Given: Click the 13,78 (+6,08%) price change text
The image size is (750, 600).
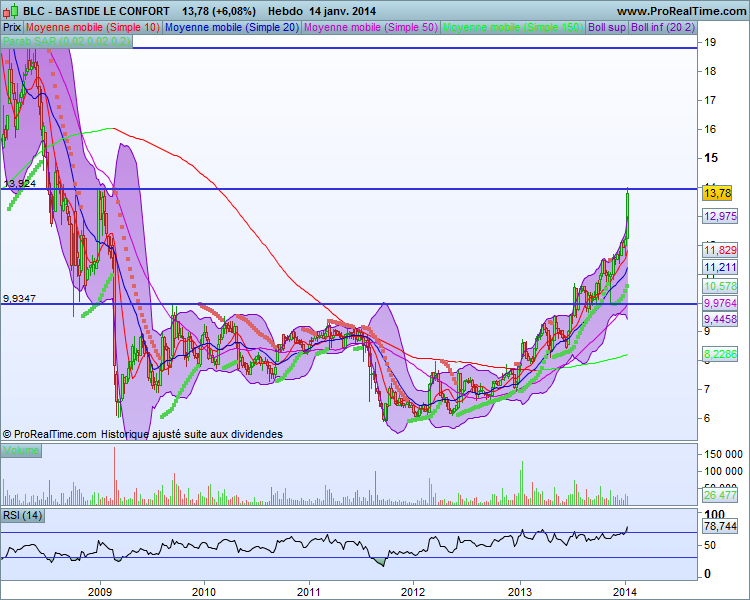Looking at the screenshot, I should coord(219,11).
